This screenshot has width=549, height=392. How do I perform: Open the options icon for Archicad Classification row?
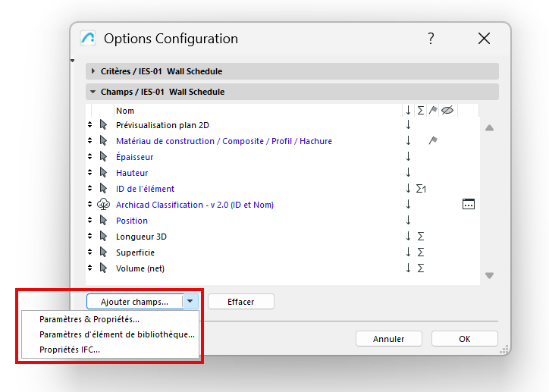[469, 204]
